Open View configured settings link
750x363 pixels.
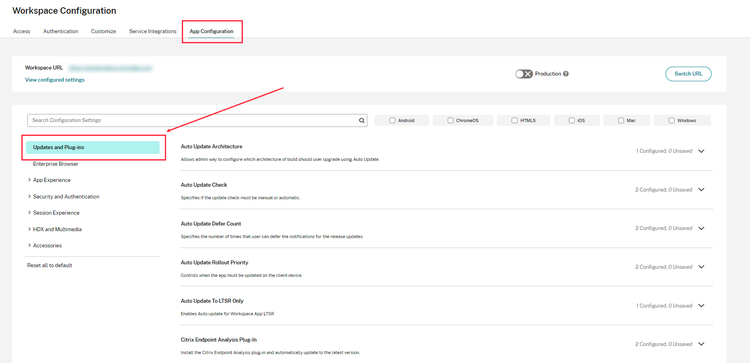tap(55, 80)
